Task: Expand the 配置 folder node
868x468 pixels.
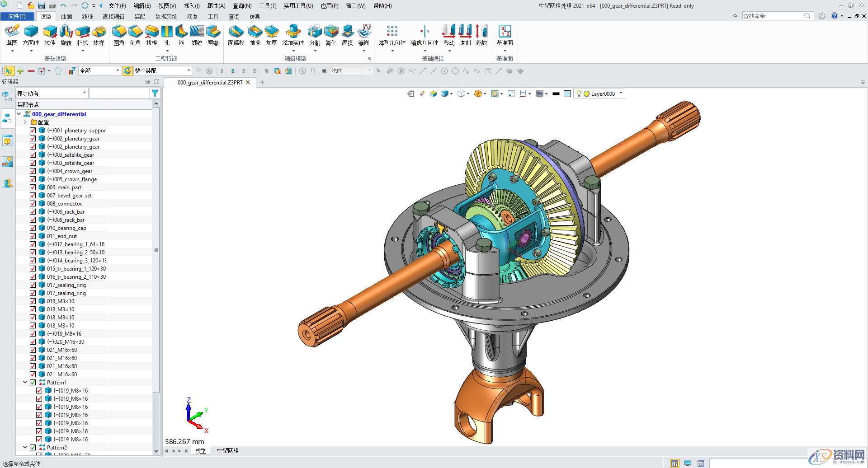Action: 25,122
